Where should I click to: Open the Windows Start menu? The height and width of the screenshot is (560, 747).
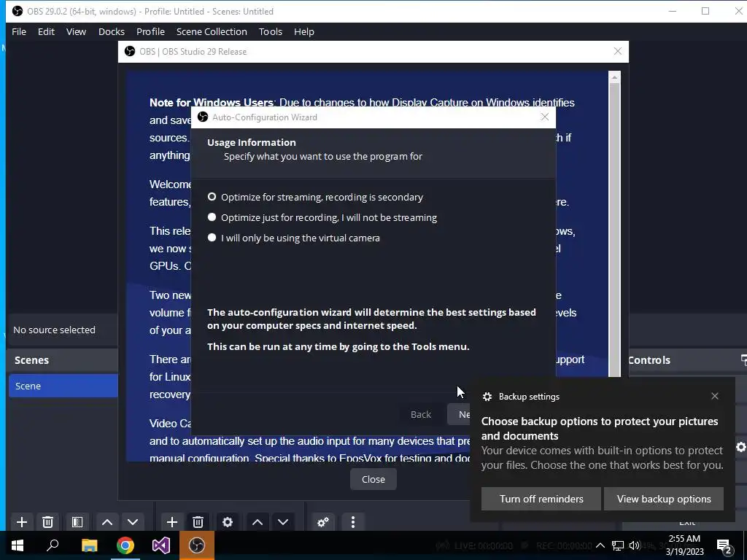18,545
